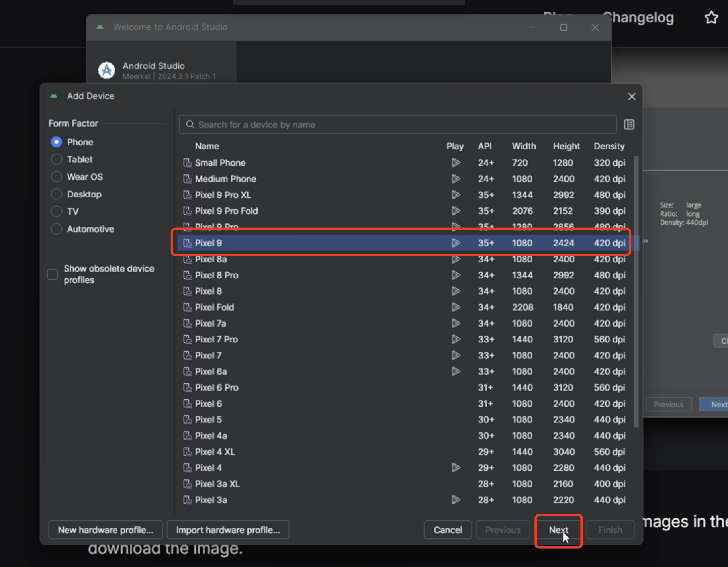Click the device icon for Pixel 7a
728x567 pixels.
click(187, 323)
